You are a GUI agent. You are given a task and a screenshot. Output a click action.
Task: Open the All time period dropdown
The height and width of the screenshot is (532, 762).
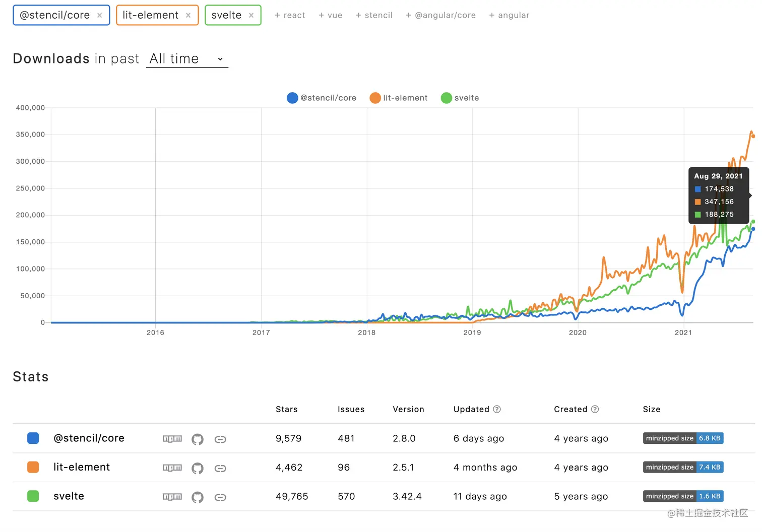pyautogui.click(x=187, y=59)
